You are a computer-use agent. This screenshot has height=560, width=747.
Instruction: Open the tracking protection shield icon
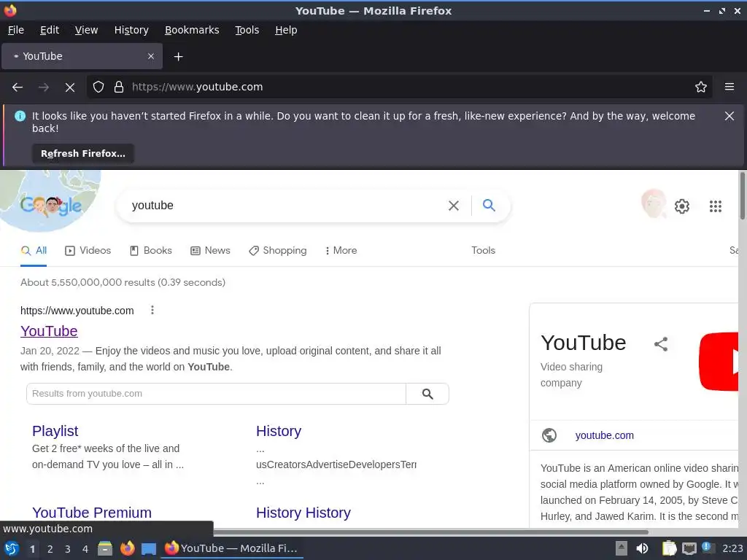(x=98, y=87)
